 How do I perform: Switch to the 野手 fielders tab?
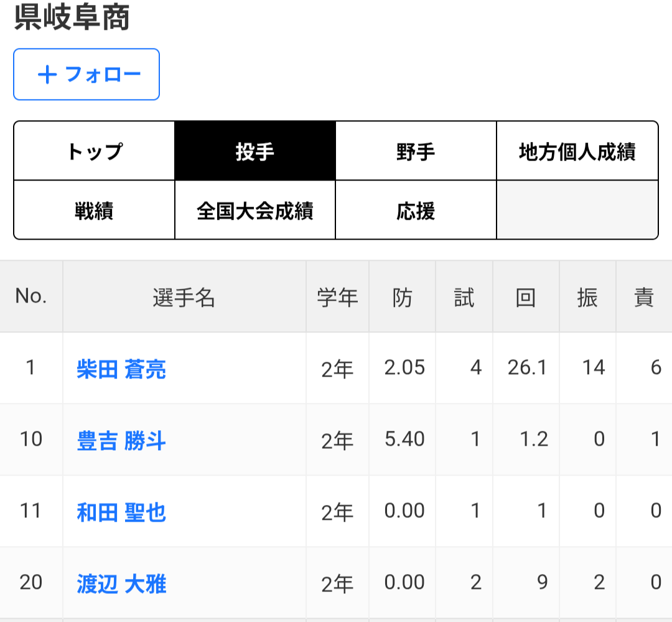pos(416,151)
